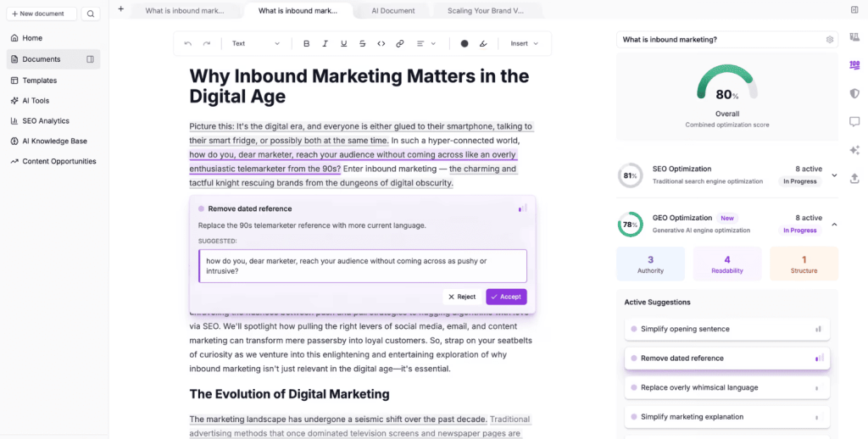This screenshot has height=439, width=868.
Task: Reject the dated reference suggestion
Action: (462, 297)
